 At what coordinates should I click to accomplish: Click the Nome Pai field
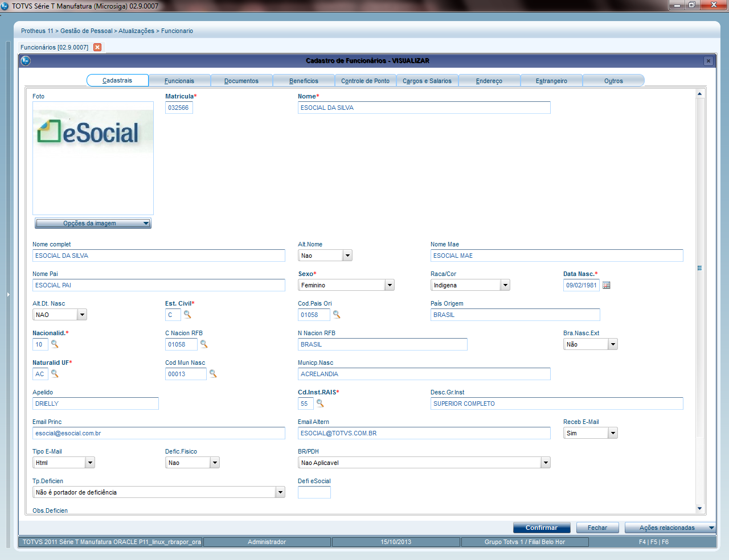[x=159, y=285]
